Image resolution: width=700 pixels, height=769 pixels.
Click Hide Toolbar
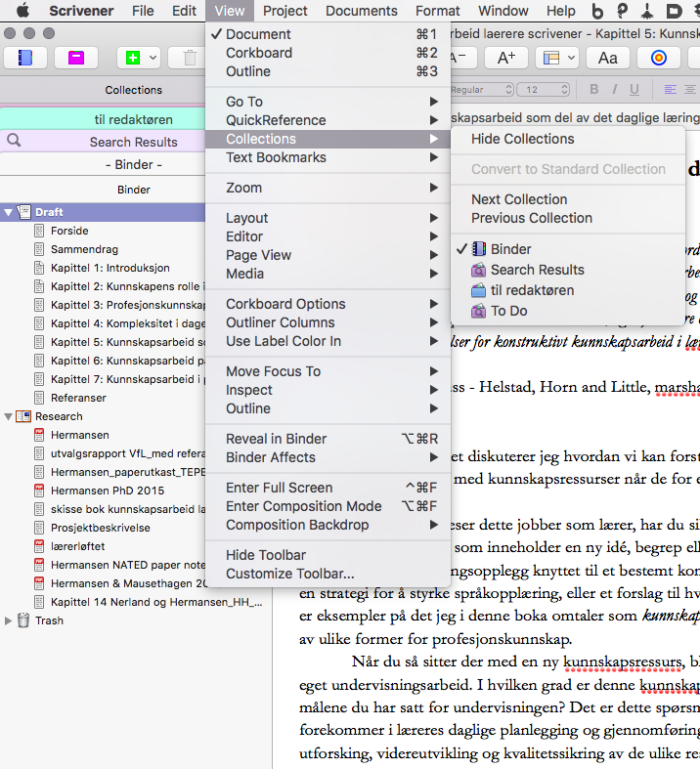point(328,555)
